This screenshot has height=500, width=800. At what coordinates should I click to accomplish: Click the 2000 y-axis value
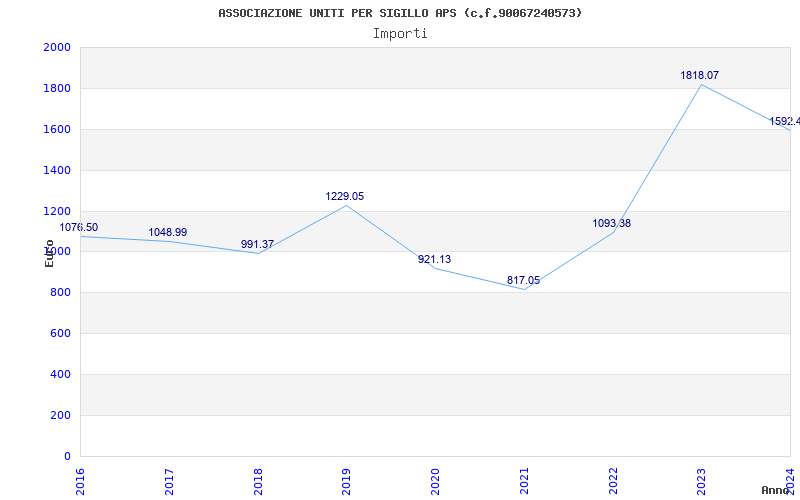57,47
